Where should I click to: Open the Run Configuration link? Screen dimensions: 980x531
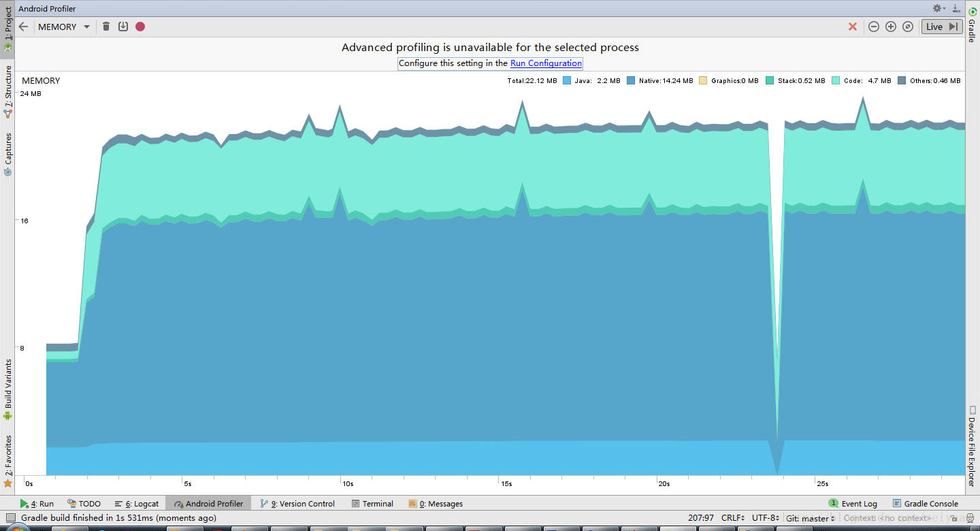546,63
